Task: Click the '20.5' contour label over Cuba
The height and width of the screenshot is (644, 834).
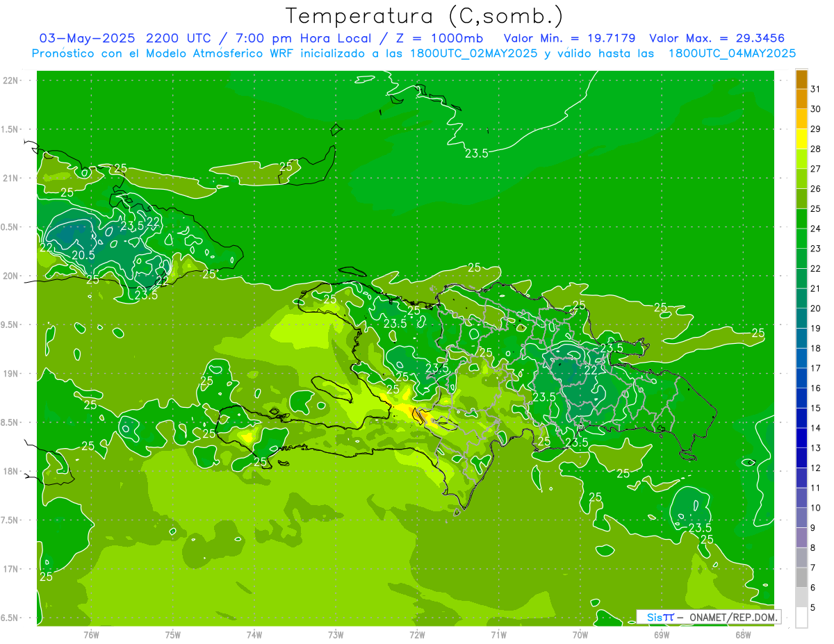Action: (x=83, y=256)
